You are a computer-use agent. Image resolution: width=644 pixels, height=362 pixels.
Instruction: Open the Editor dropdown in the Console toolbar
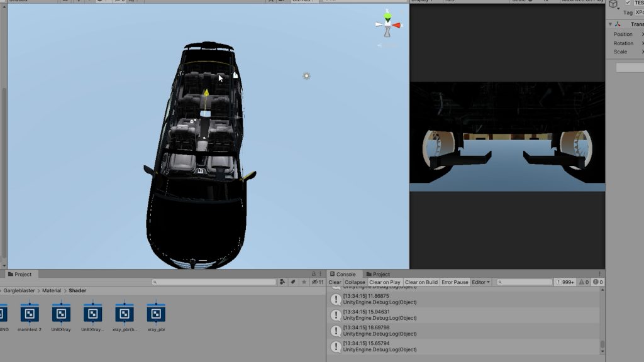click(480, 282)
